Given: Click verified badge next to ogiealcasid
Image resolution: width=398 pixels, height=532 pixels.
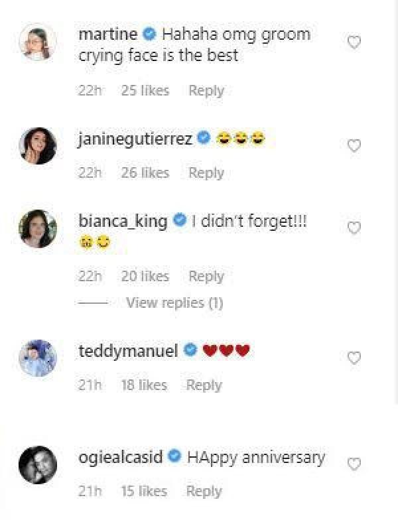Looking at the screenshot, I should (176, 457).
